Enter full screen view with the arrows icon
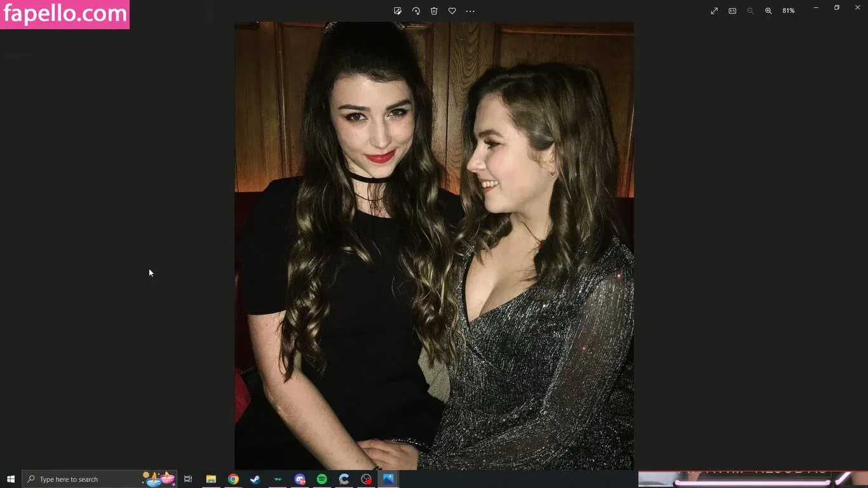This screenshot has width=868, height=488. 714,11
